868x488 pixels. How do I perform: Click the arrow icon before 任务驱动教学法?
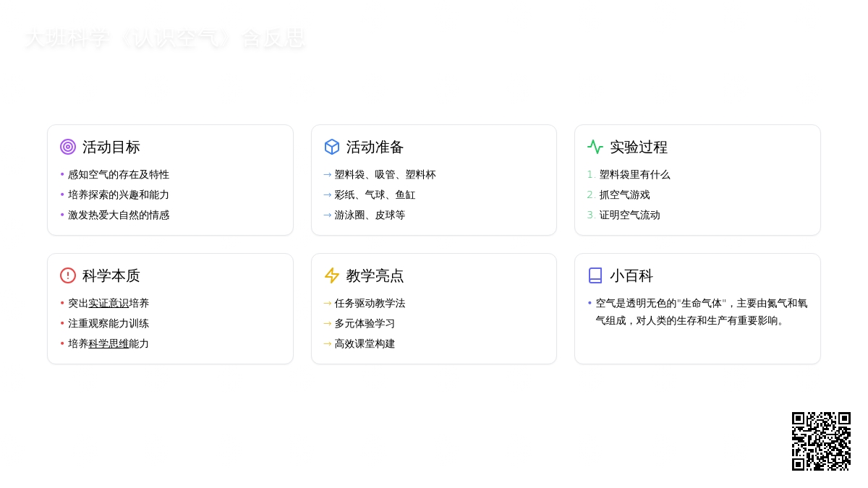point(328,304)
